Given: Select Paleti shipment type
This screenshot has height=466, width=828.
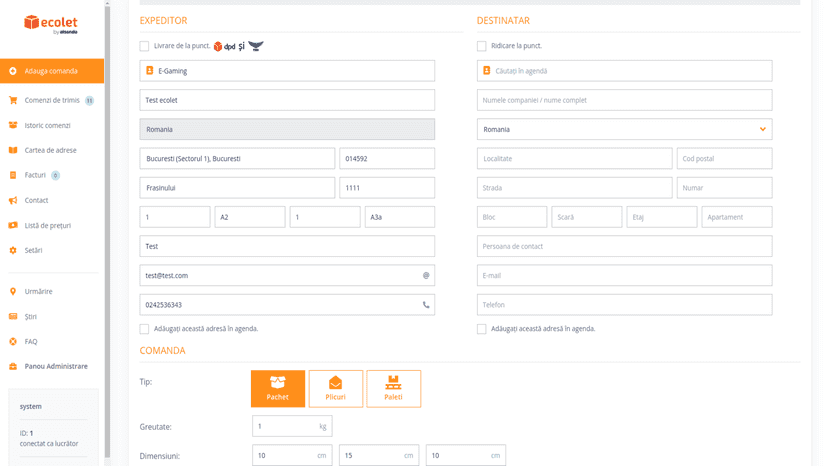Looking at the screenshot, I should (x=393, y=388).
